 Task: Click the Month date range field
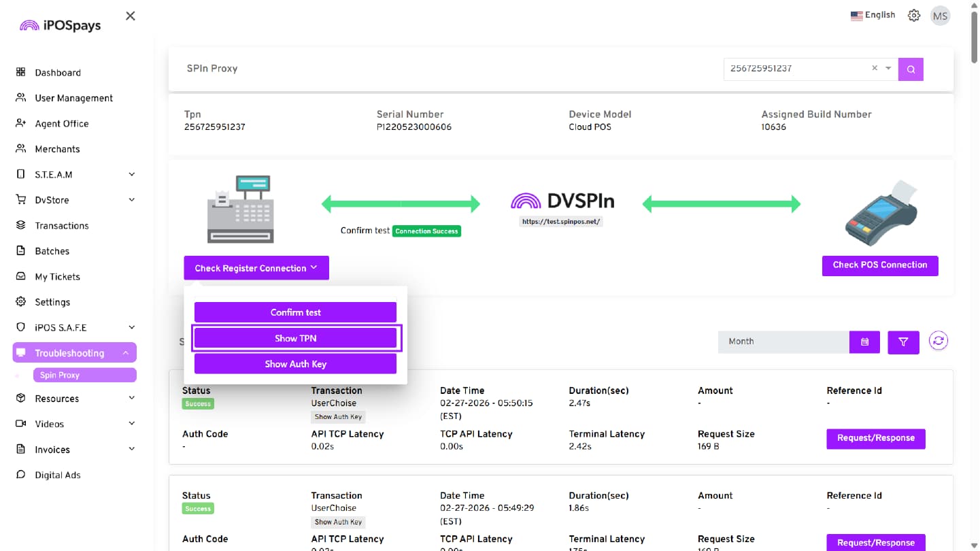tap(783, 341)
